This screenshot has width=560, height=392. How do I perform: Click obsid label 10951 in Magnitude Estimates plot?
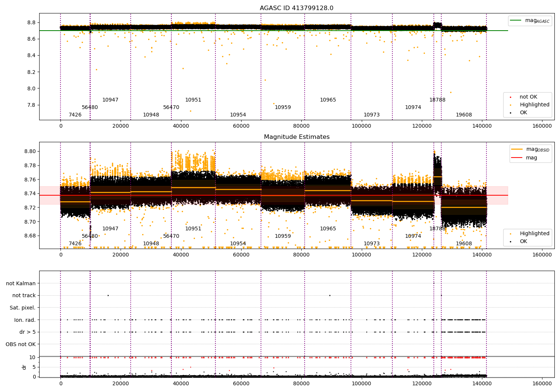193,228
